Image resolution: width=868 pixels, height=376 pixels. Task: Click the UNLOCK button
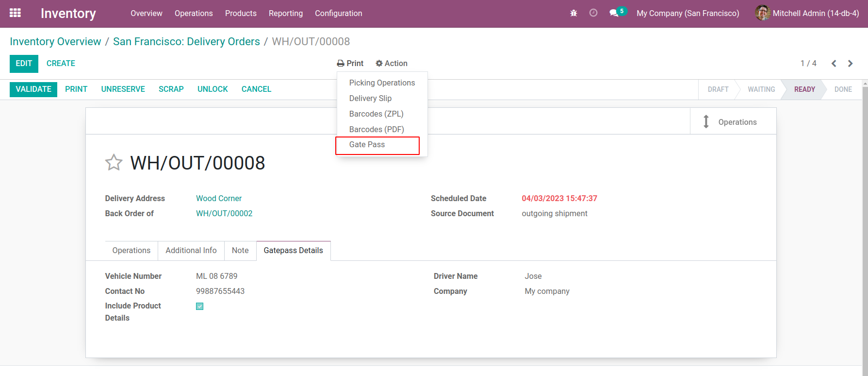coord(213,89)
